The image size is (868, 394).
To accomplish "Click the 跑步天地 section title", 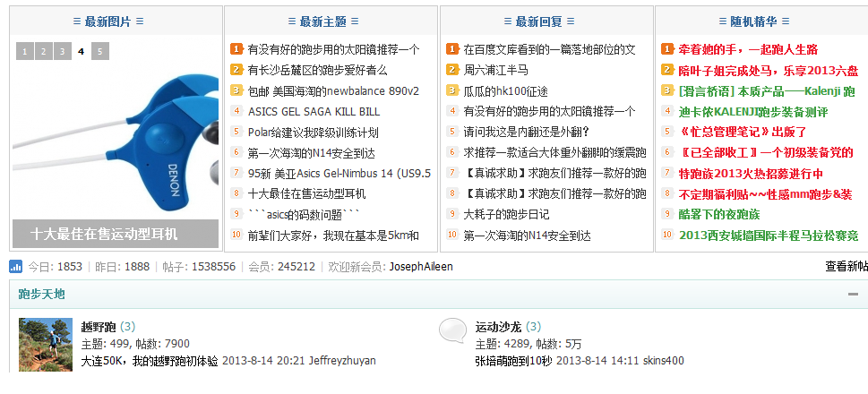I will (41, 294).
